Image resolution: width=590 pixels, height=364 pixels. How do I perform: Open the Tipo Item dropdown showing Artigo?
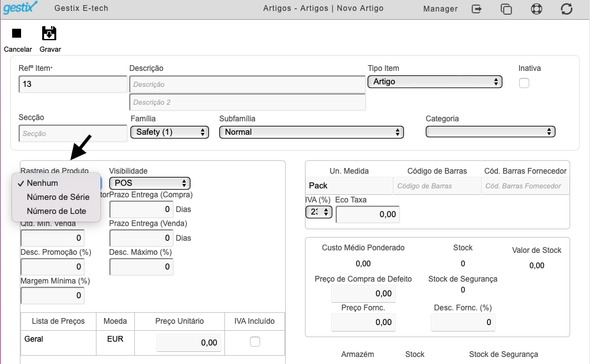click(x=435, y=82)
